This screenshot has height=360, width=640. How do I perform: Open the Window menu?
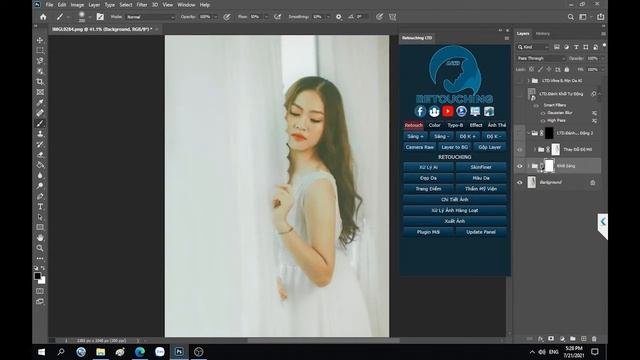[186, 5]
